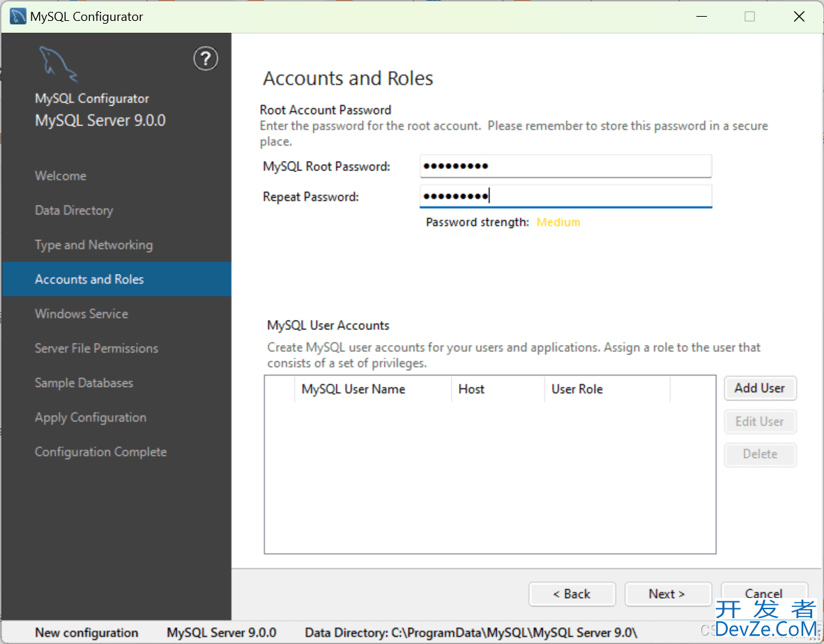The image size is (824, 644).
Task: Proceed with the Next > button
Action: point(667,594)
